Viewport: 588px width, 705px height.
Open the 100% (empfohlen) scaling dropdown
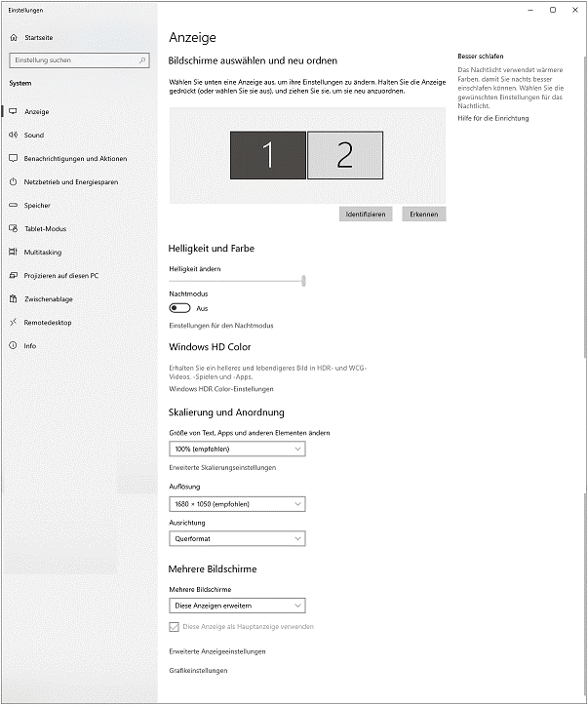point(237,449)
